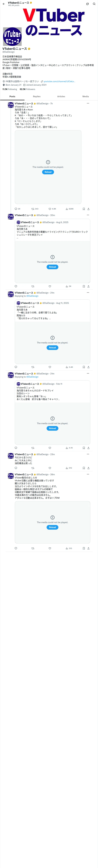Share the post with 826K views
This screenshot has height=868, width=98.
pyautogui.click(x=89, y=209)
